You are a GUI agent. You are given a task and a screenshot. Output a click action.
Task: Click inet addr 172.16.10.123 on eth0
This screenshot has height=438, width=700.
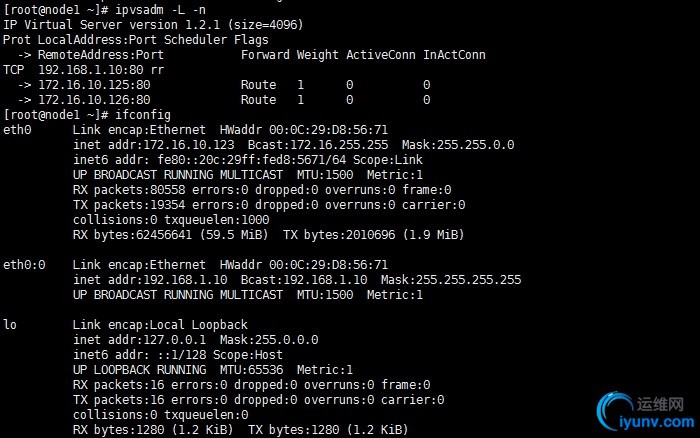154,145
